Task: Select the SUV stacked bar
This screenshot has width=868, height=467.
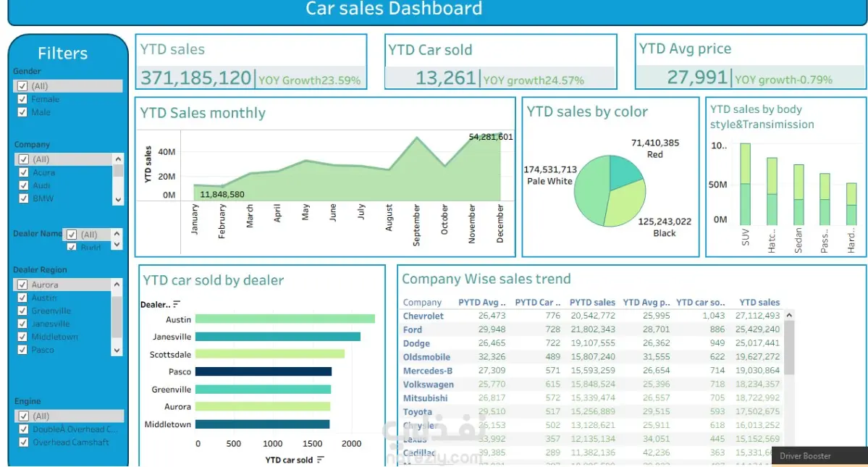Action: pos(745,184)
